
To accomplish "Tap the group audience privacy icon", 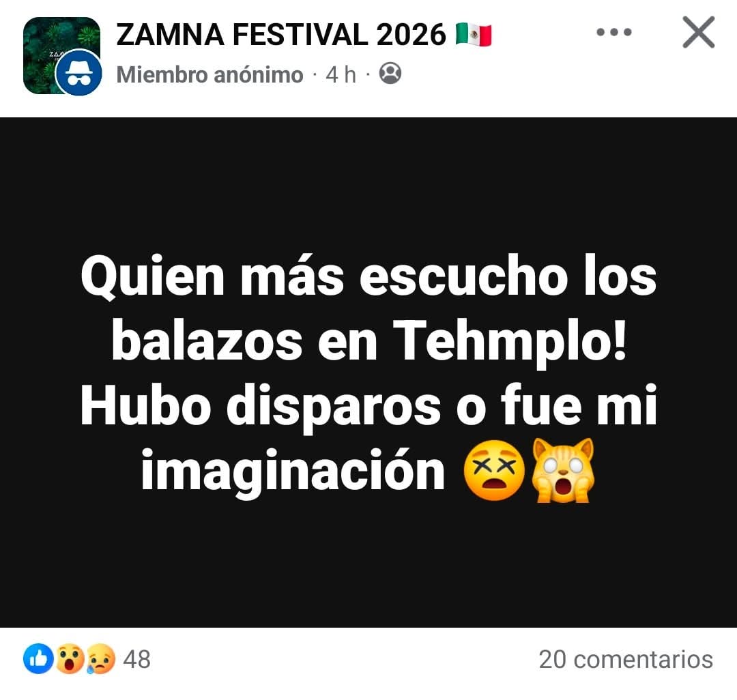I will pyautogui.click(x=390, y=73).
